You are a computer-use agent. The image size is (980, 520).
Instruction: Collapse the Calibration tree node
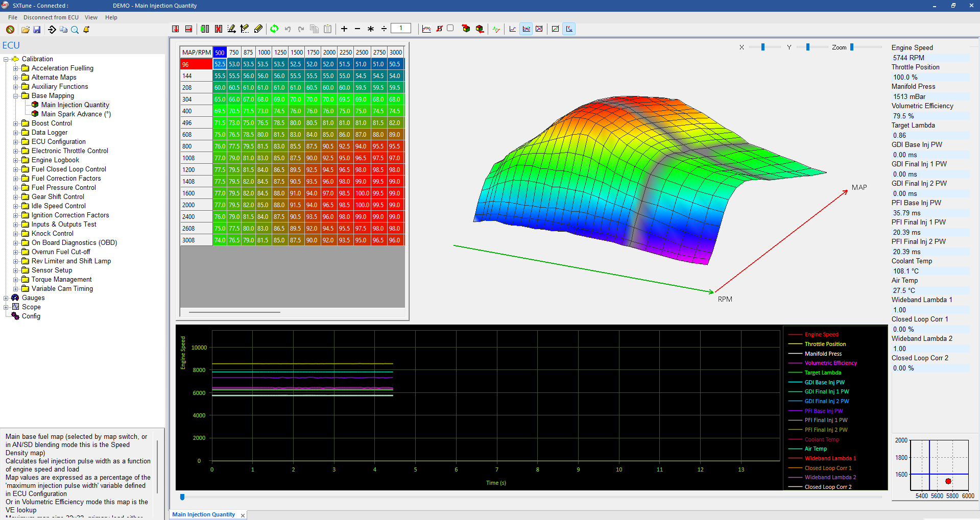[6, 59]
